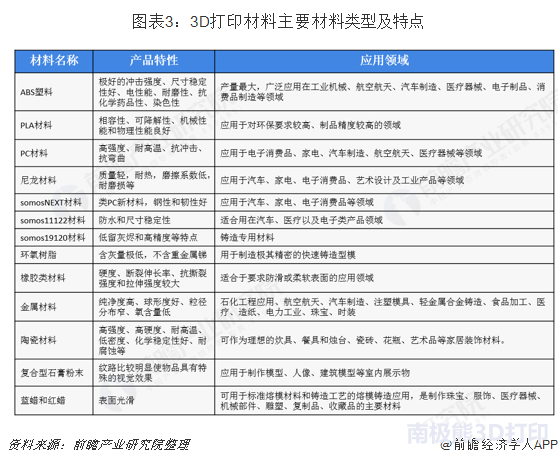Image resolution: width=558 pixels, height=463 pixels.
Task: Select the ABS塑料 material name cell
Action: [54, 92]
